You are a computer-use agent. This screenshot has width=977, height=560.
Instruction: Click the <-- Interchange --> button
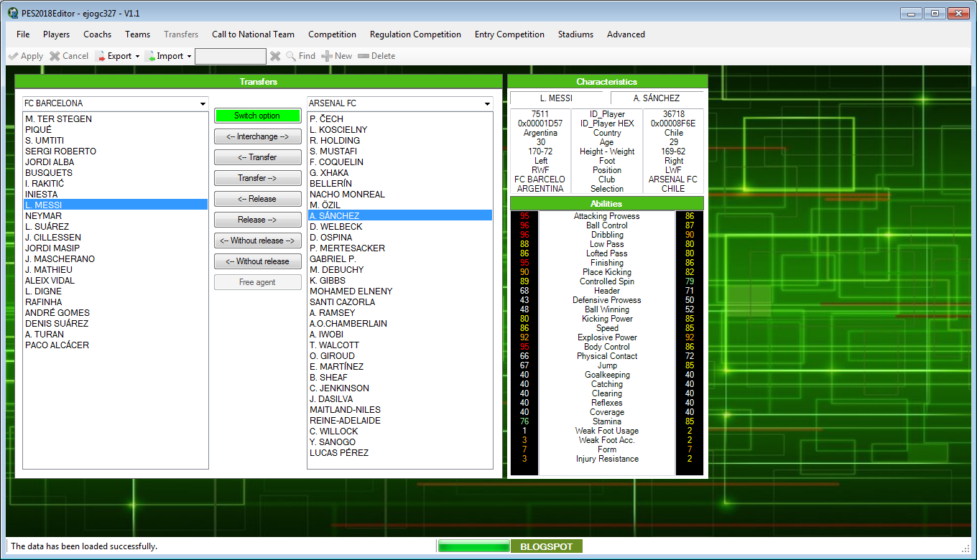257,136
